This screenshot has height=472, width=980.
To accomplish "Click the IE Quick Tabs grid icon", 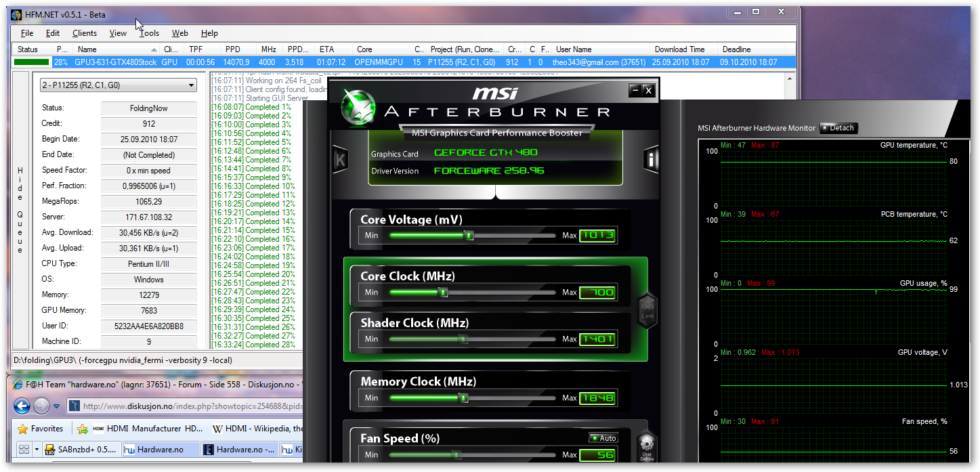I will pyautogui.click(x=24, y=449).
